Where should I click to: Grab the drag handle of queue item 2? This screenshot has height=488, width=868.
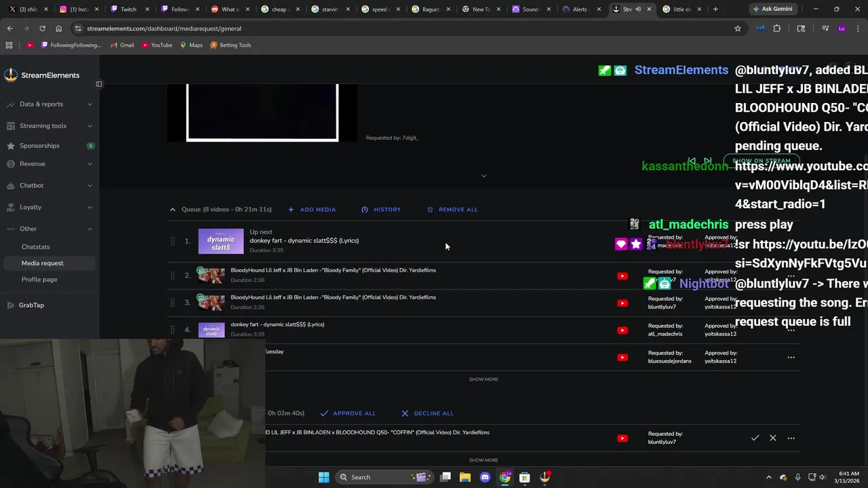(173, 275)
